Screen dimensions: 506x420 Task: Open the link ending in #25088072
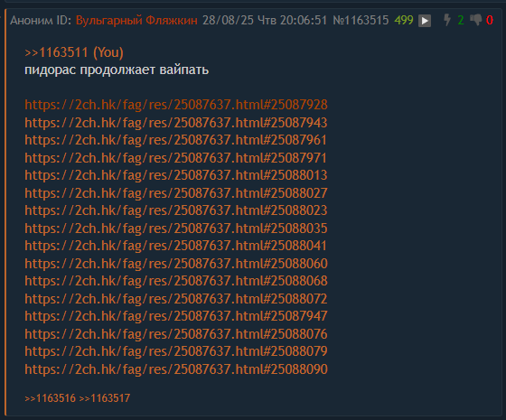[x=176, y=299]
